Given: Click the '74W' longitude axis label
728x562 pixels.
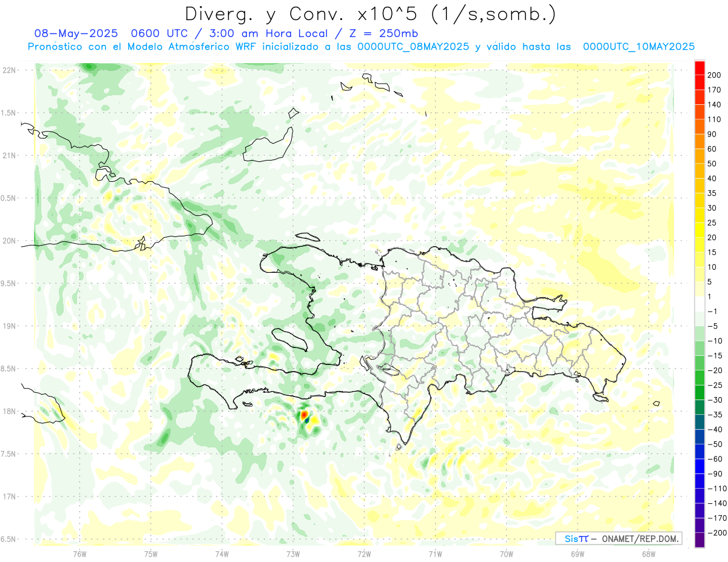Looking at the screenshot, I should (222, 554).
